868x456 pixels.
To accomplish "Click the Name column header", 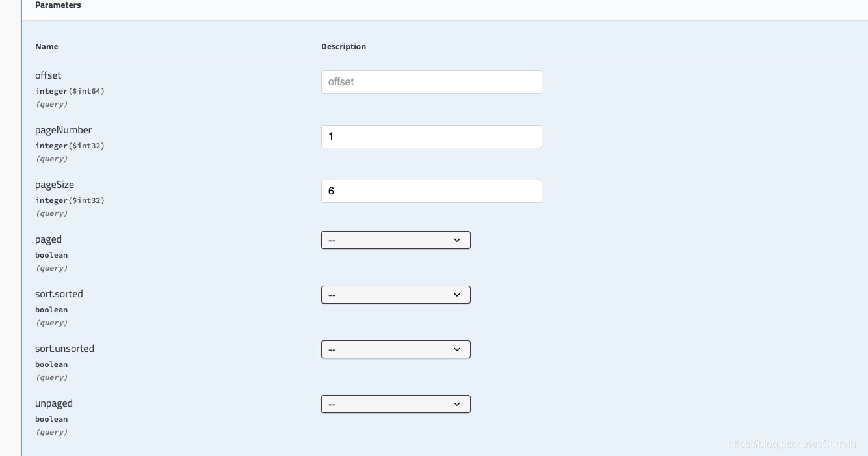I will 47,47.
